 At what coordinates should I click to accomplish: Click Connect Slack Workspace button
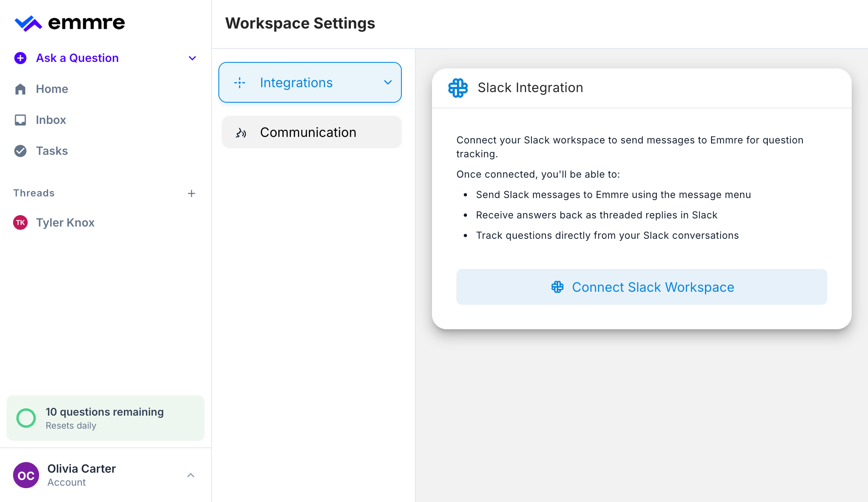(x=641, y=287)
